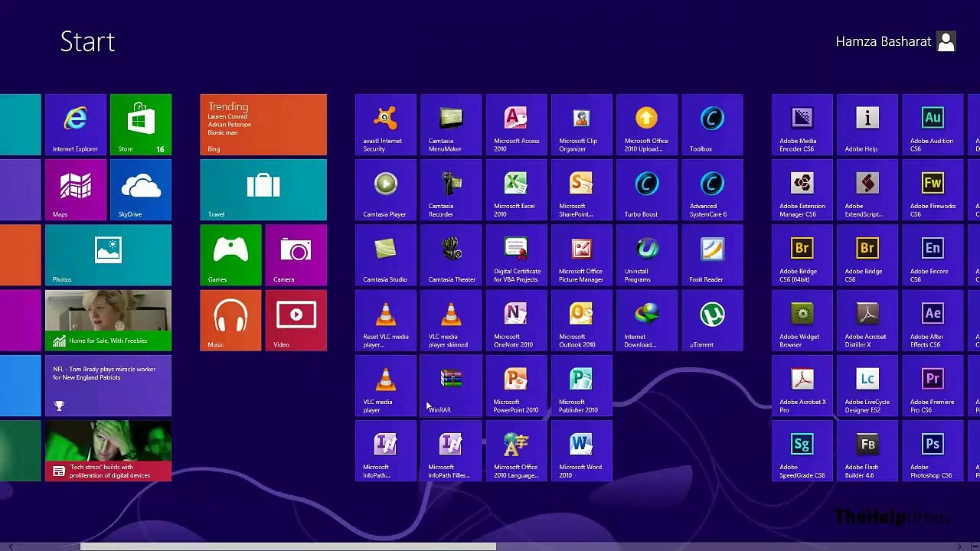980x551 pixels.
Task: Launch Adobe Fireworks CS6
Action: point(933,190)
